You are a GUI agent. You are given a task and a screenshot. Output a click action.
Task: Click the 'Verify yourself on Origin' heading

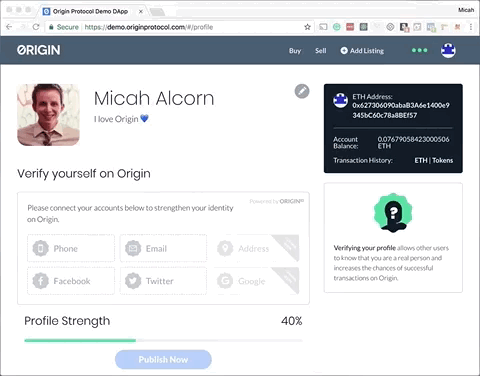click(x=84, y=174)
